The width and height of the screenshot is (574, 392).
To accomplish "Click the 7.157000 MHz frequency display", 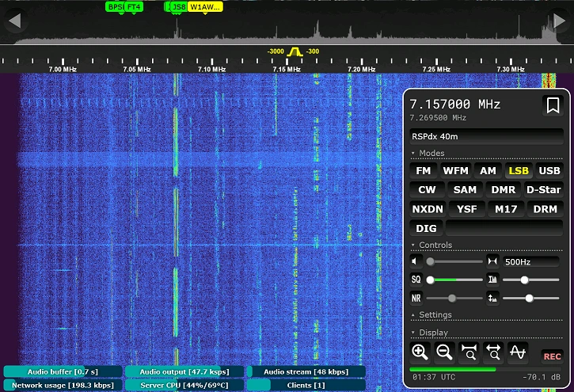I will point(454,105).
